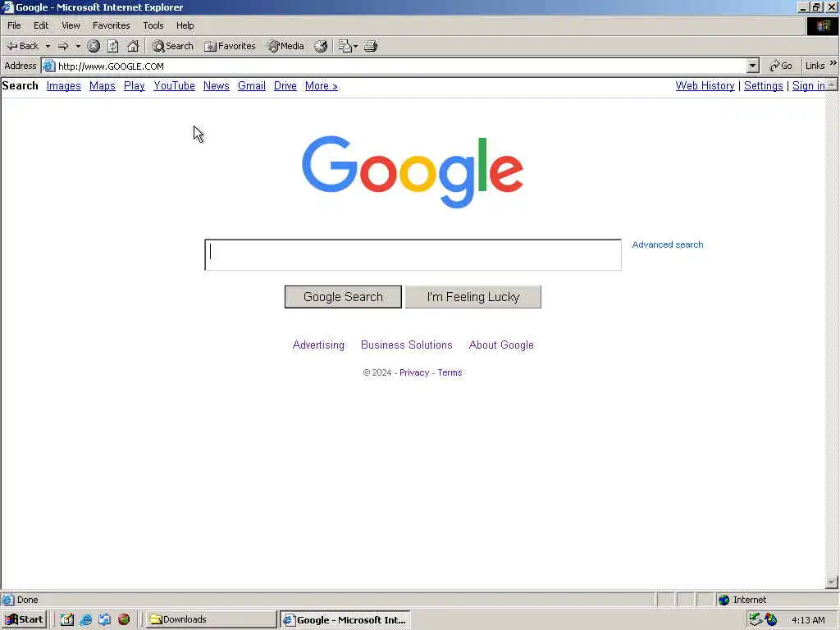Click the scrollbar down arrow
Screen dimensions: 840x630
(832, 582)
